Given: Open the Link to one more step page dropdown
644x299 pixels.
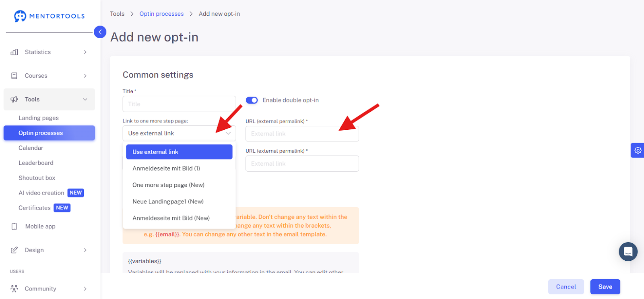Looking at the screenshot, I should 179,133.
